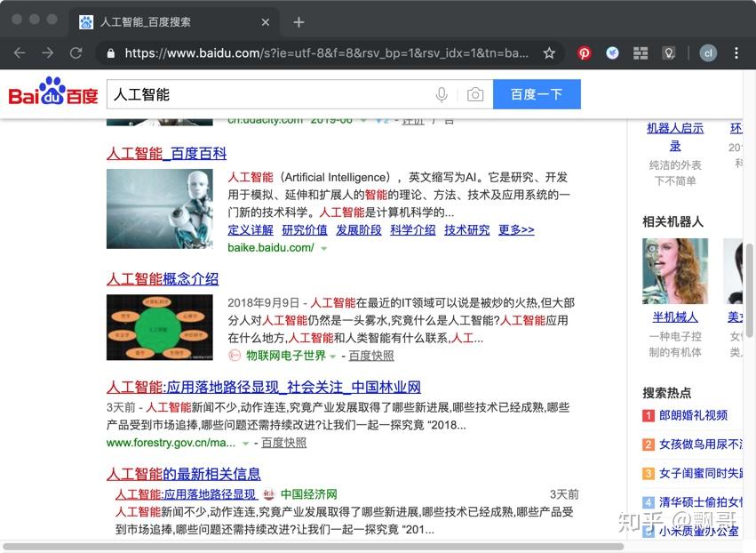Bookmark this page with the star icon

(549, 53)
